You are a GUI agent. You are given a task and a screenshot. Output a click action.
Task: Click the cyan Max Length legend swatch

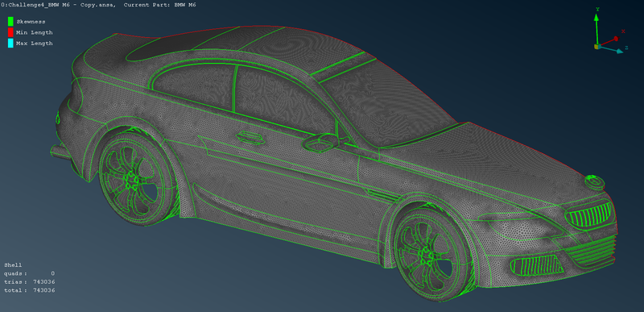pos(10,43)
